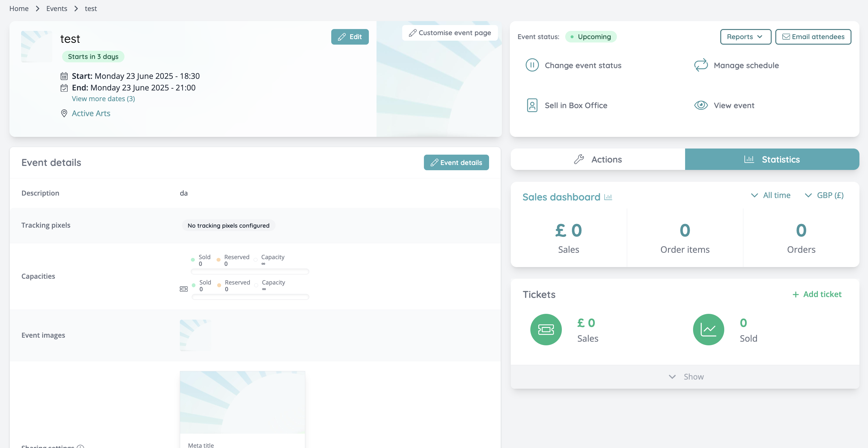Click the View event eye icon
The width and height of the screenshot is (868, 448).
click(x=701, y=105)
